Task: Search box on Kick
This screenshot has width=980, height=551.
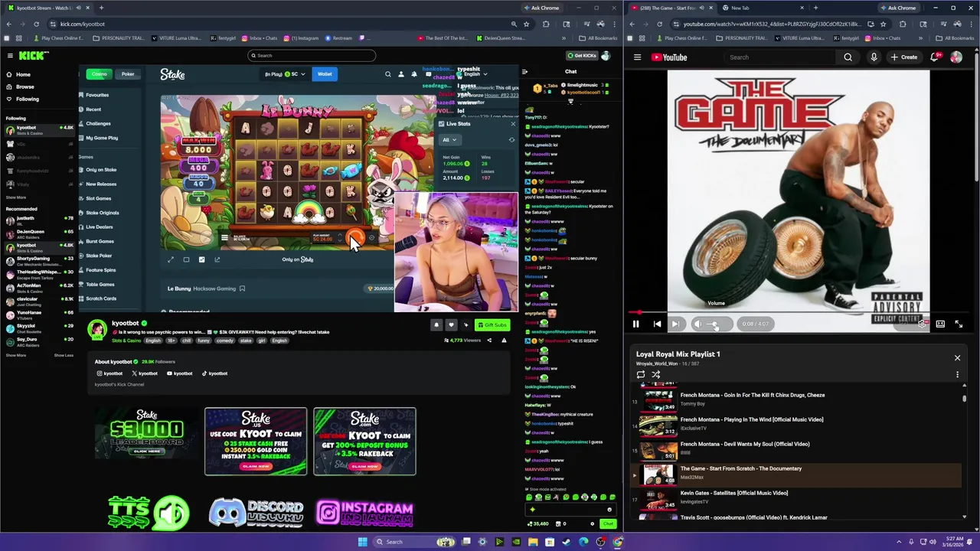Action: coord(312,55)
